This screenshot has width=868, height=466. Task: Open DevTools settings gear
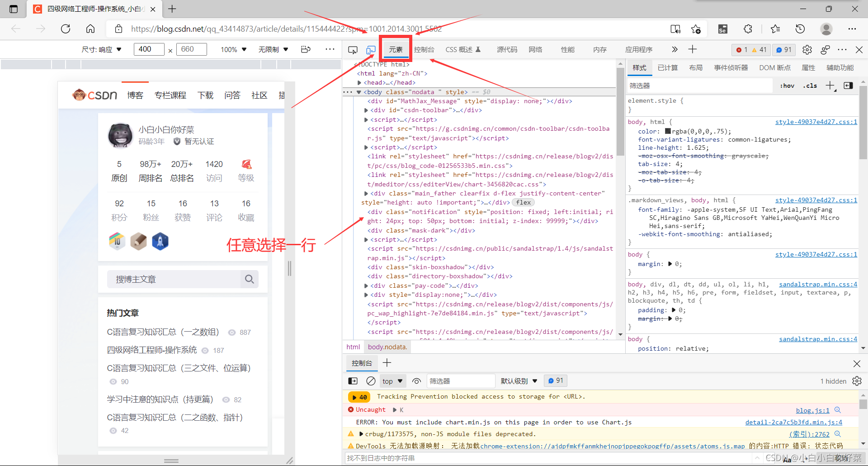coord(807,50)
